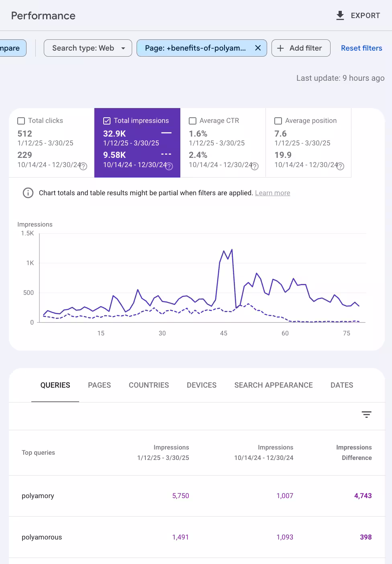Click help icon in Average position card

pos(340,166)
